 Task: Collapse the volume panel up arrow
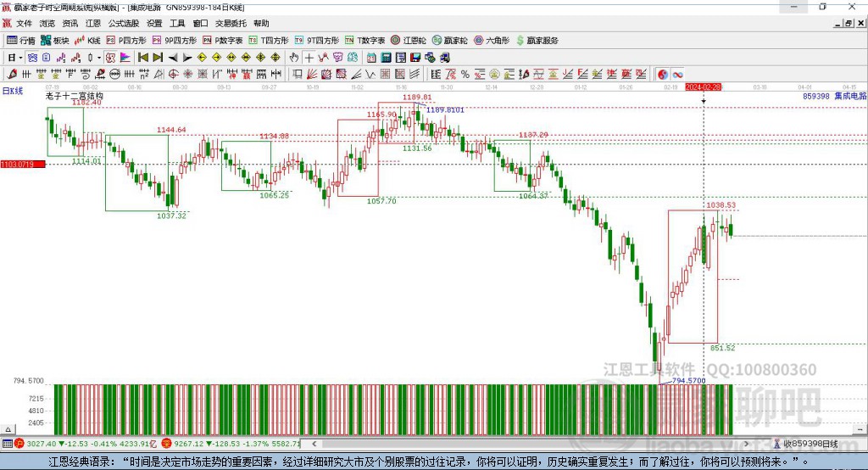(8, 429)
